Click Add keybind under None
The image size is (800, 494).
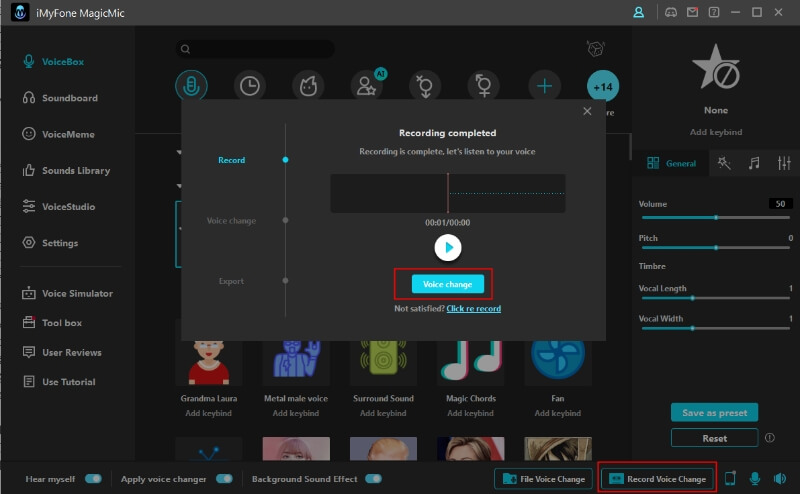coord(716,132)
